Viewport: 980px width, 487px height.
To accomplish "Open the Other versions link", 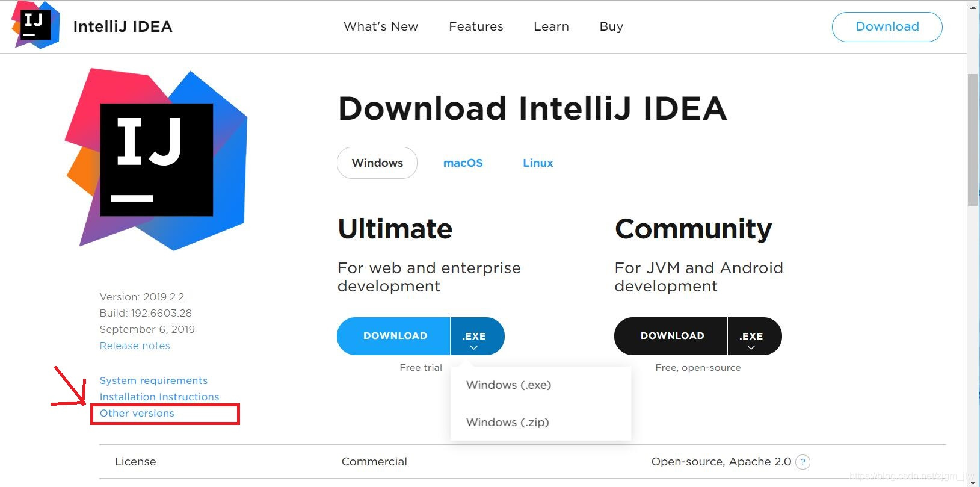I will pyautogui.click(x=137, y=413).
